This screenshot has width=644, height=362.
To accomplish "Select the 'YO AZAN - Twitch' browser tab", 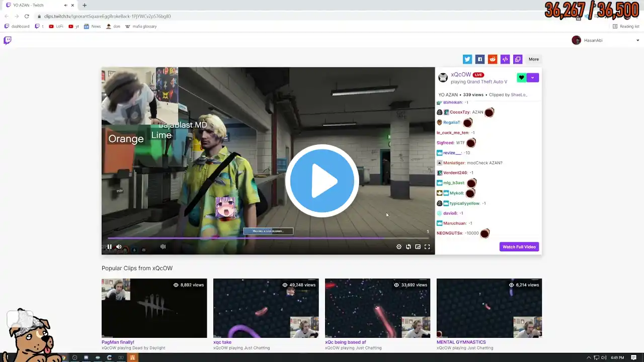I will [40, 6].
